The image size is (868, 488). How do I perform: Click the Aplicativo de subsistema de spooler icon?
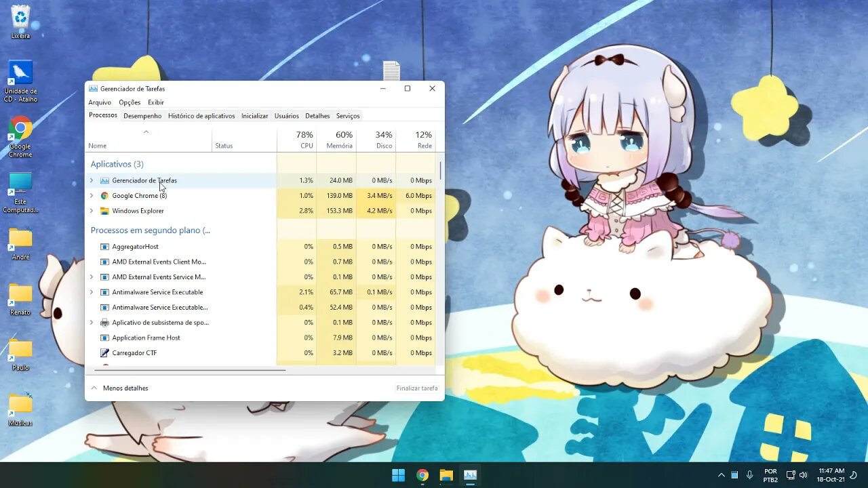tap(104, 323)
